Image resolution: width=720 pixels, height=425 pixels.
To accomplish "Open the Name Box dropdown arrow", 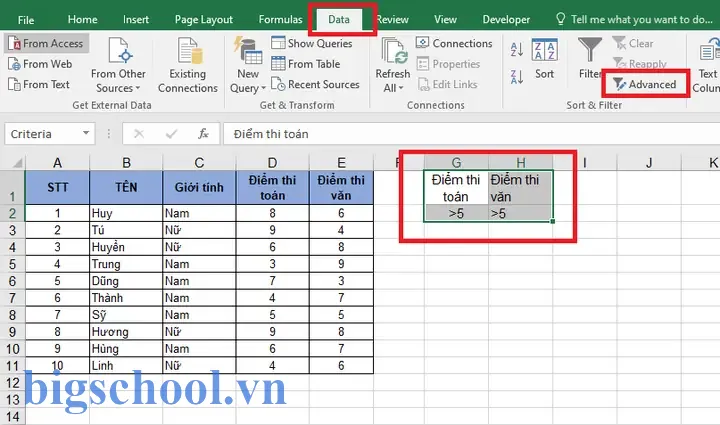I will [x=86, y=134].
